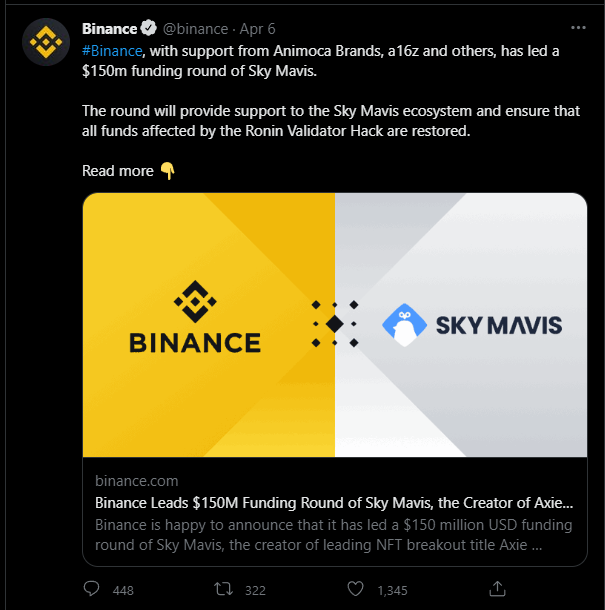The height and width of the screenshot is (610, 605).
Task: Click the Sky Mavis logo in preview image
Action: point(472,325)
